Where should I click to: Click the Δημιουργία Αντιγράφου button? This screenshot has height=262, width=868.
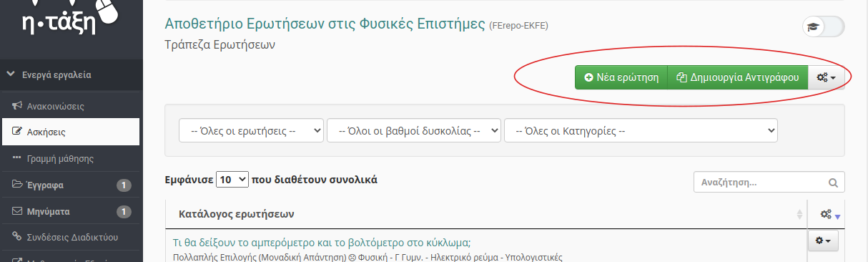(737, 77)
